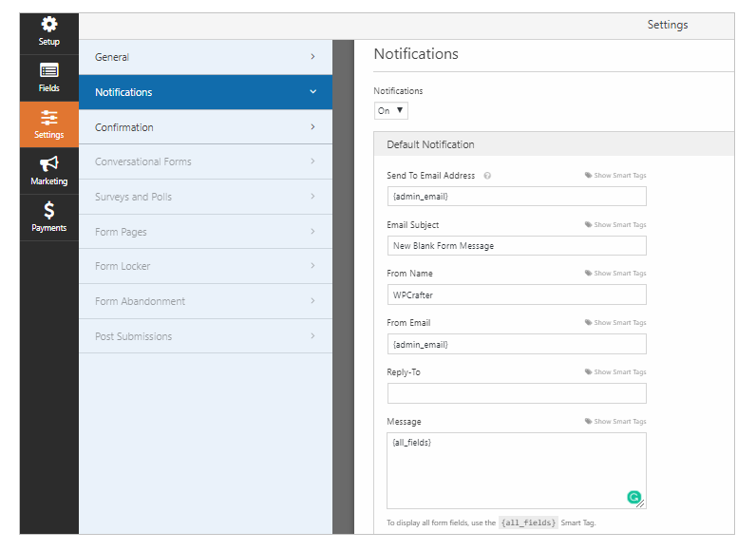
Task: Expand Form Pages chevron
Action: pyautogui.click(x=312, y=232)
